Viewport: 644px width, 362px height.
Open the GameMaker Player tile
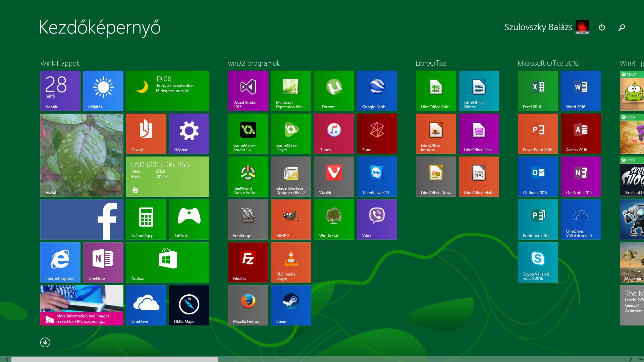tap(291, 134)
